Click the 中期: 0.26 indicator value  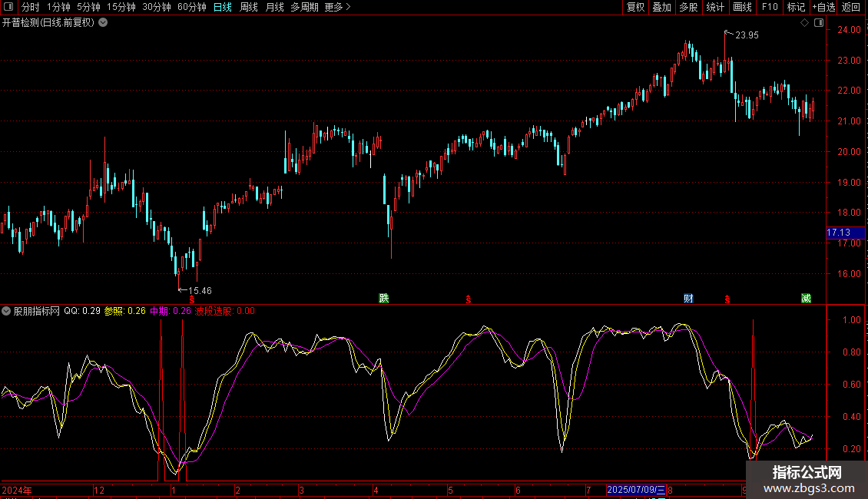[x=171, y=311]
